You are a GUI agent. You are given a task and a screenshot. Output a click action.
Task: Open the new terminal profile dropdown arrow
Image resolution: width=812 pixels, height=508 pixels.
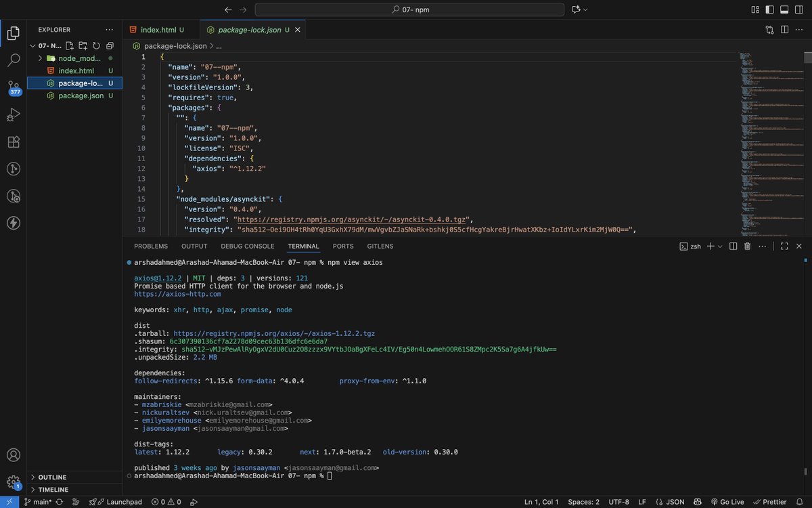click(x=720, y=247)
